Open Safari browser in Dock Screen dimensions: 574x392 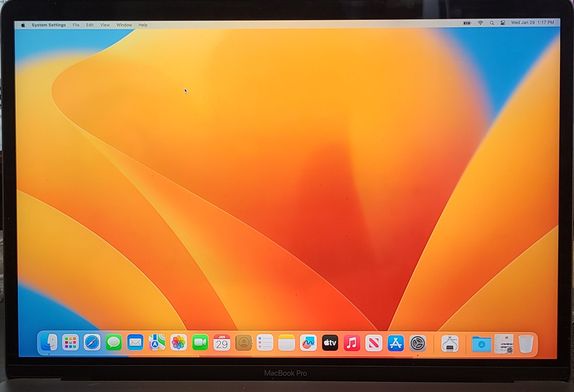92,343
